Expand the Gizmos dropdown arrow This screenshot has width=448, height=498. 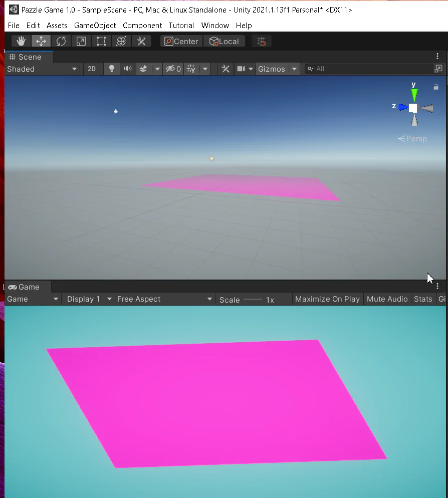[295, 69]
